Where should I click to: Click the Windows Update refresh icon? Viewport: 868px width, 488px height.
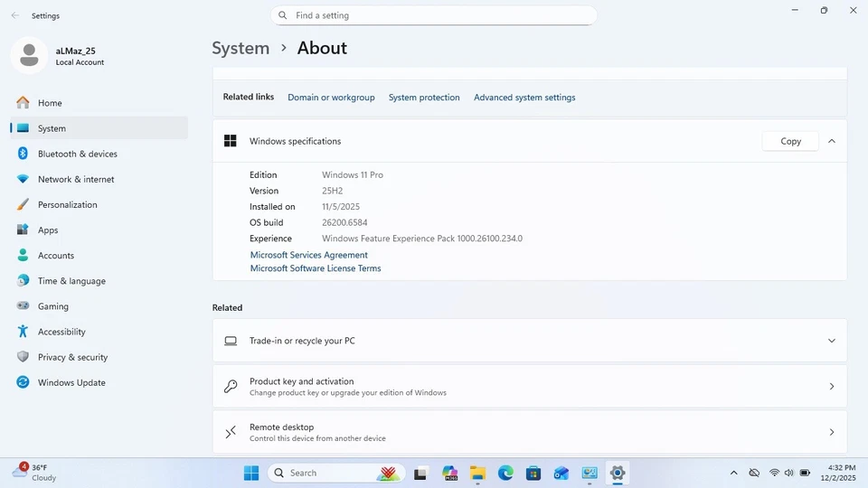pos(23,381)
